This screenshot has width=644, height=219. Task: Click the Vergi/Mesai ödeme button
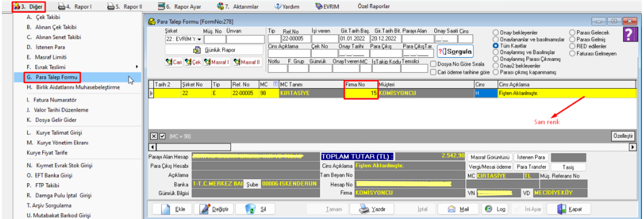(490, 167)
